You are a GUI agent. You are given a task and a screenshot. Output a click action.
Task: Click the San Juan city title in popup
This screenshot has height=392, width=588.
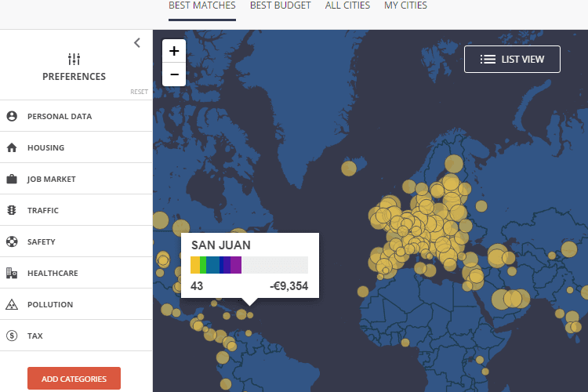(221, 245)
